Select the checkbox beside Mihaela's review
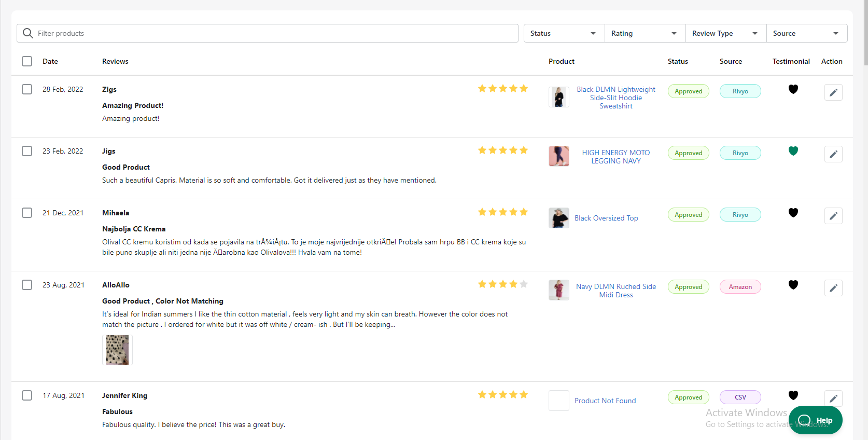 tap(26, 212)
